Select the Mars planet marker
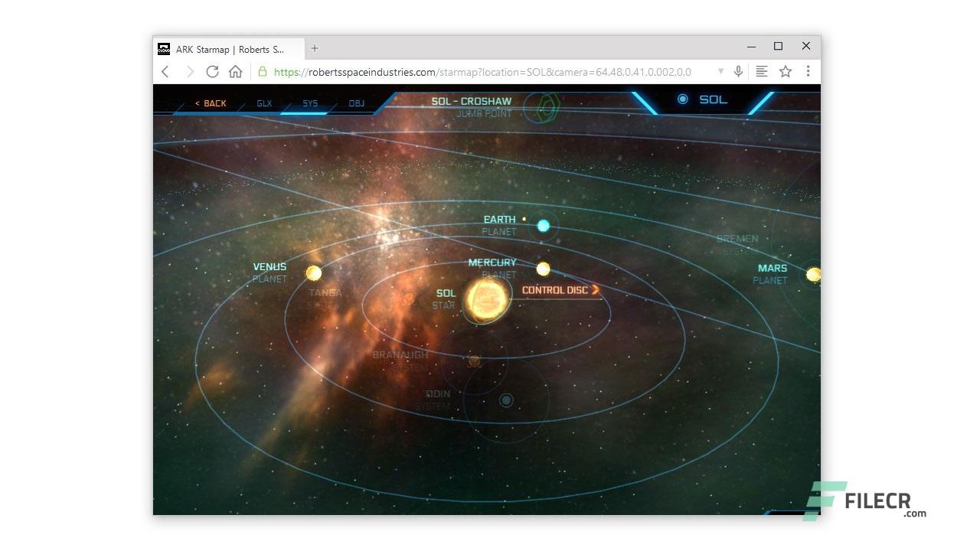This screenshot has height=551, width=980. coord(813,274)
